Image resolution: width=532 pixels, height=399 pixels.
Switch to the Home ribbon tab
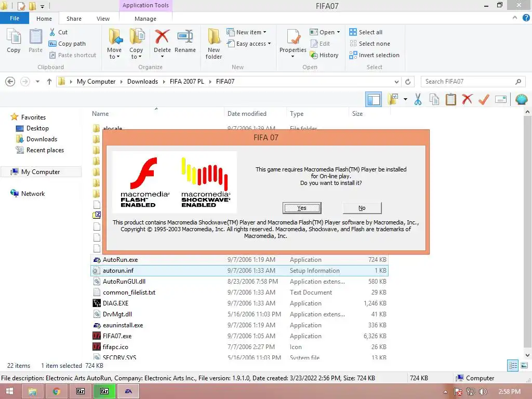(x=44, y=19)
